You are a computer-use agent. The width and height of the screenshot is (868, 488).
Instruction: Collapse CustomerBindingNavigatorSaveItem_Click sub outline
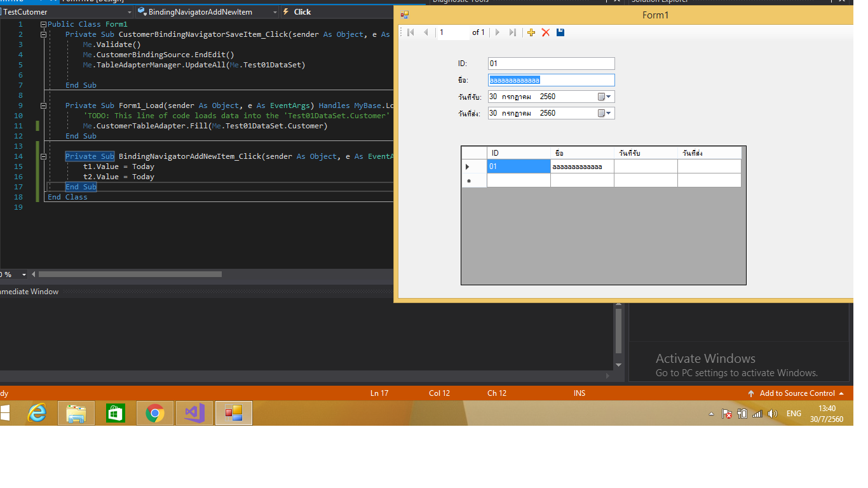click(x=43, y=34)
